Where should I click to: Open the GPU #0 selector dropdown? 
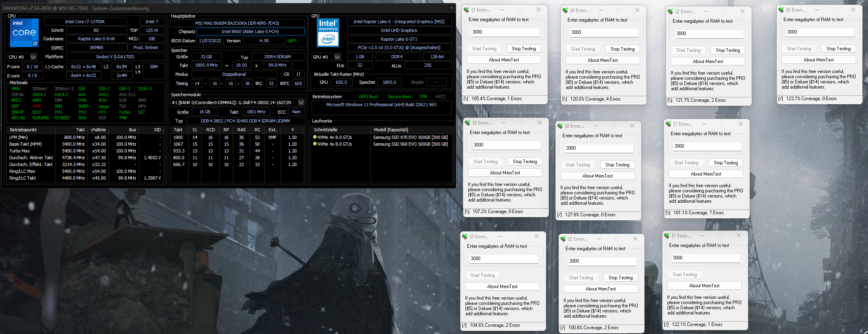[338, 57]
